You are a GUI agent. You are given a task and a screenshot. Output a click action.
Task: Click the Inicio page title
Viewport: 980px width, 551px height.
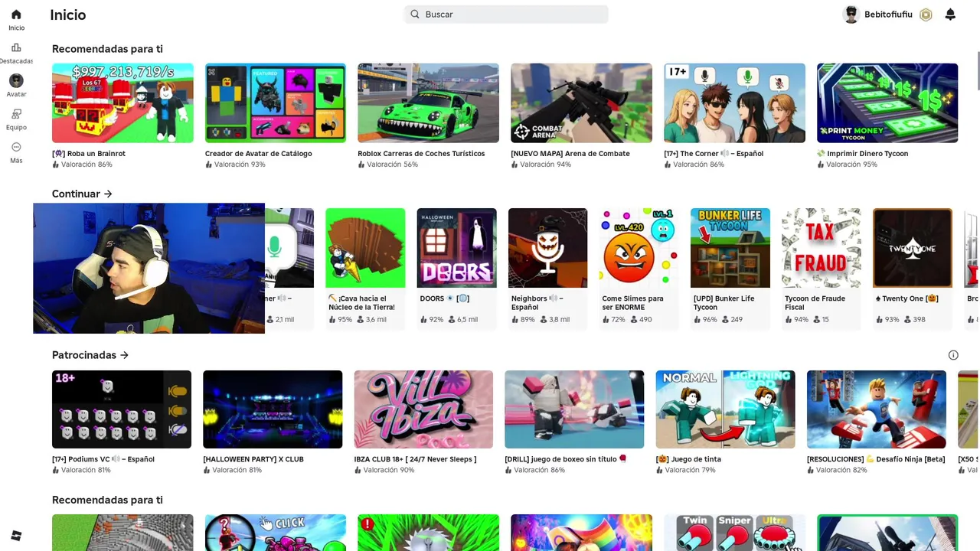coord(68,15)
